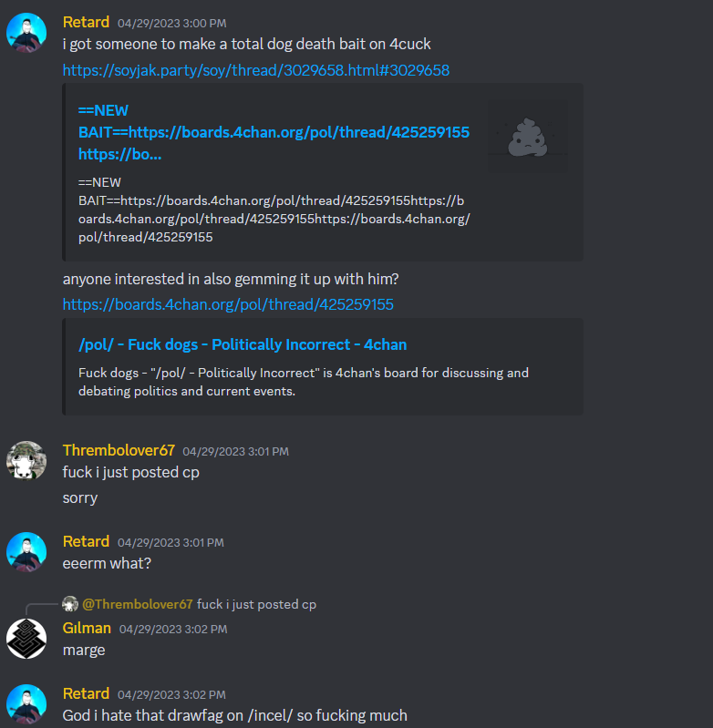Open the poop emoji embed thumbnail
The image size is (713, 728).
[x=528, y=136]
